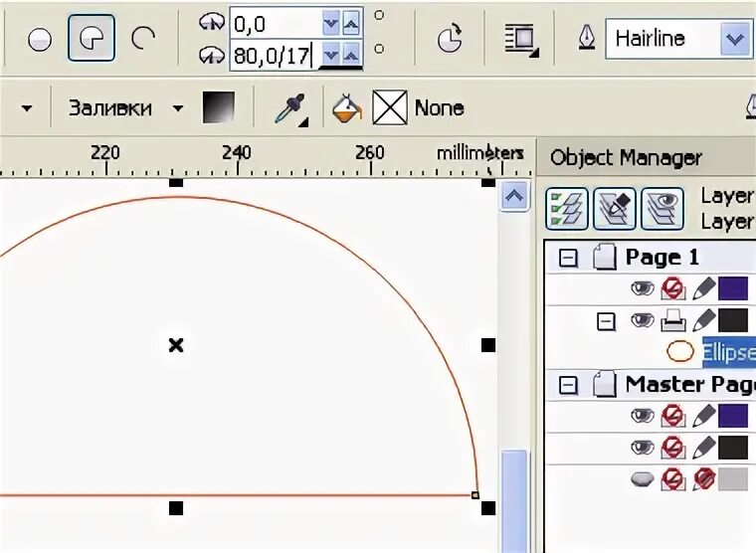Viewport: 756px width, 553px height.
Task: Toggle eye of Master Page blue-swatch layer
Action: [x=643, y=416]
